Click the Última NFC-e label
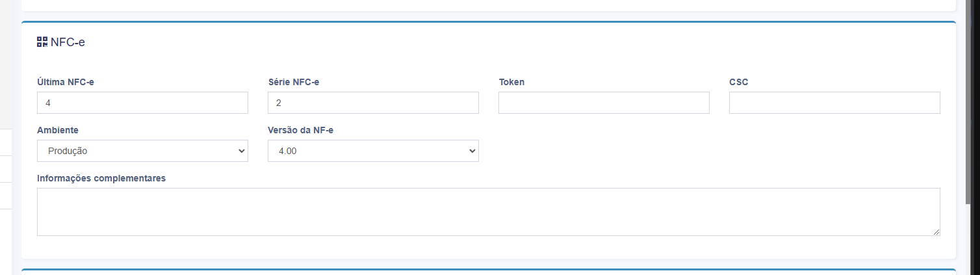Viewport: 980px width, 275px height. pyautogui.click(x=66, y=82)
